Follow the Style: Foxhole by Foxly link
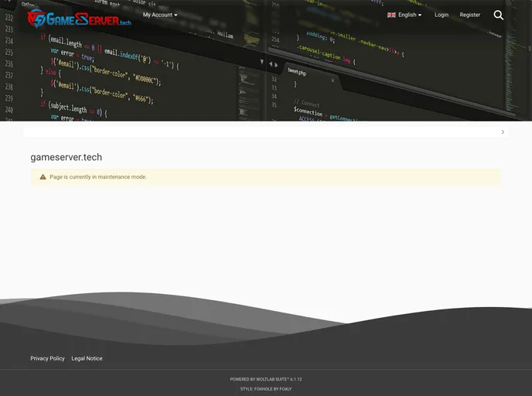 [266, 389]
